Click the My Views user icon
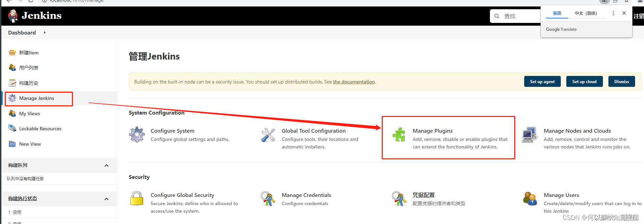Viewport: 644px width, 224px height. 12,113
